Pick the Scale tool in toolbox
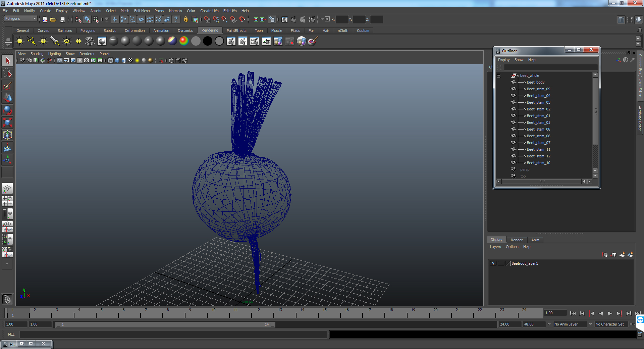The height and width of the screenshot is (349, 644). (7, 123)
